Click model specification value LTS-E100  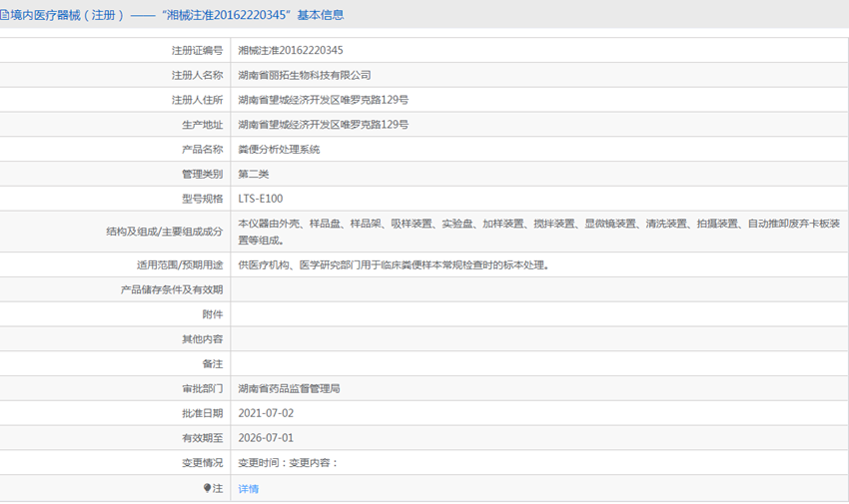coord(261,200)
